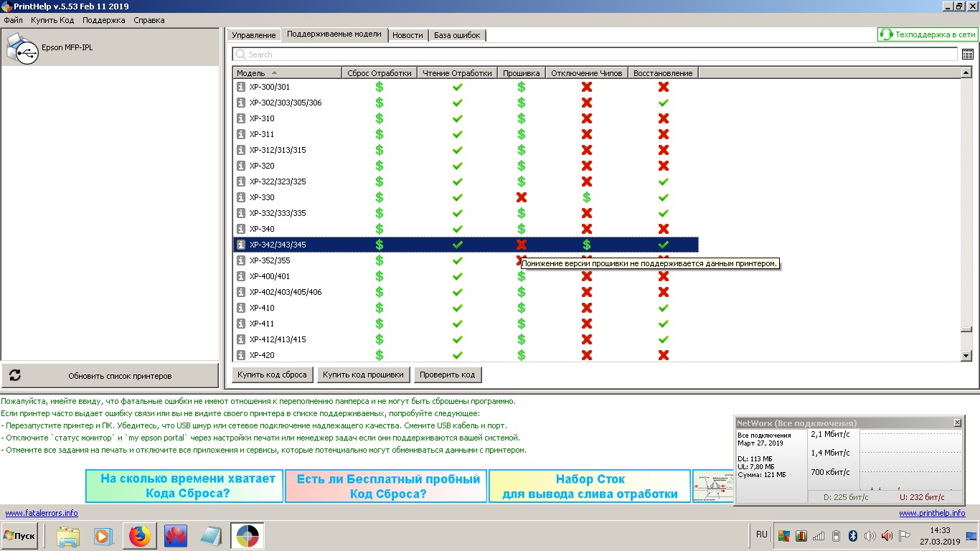Select the Поддерживаемые модели tab
Image resolution: width=980 pixels, height=551 pixels.
tap(334, 34)
